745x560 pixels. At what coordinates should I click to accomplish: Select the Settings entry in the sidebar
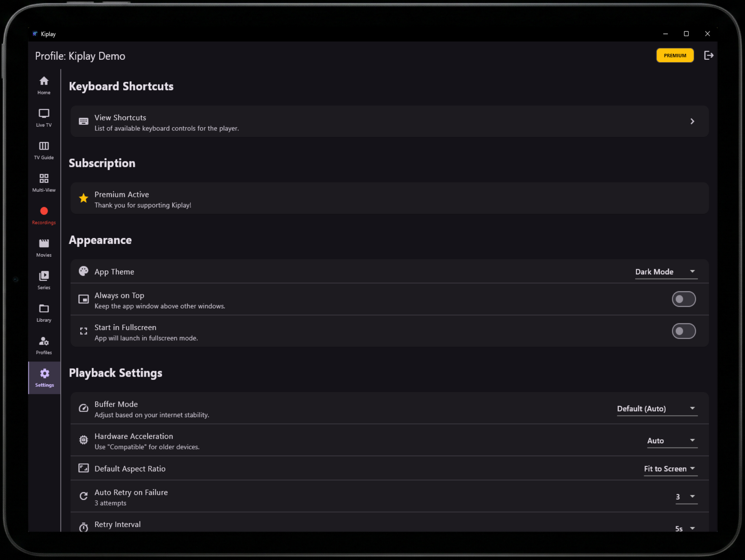point(44,377)
